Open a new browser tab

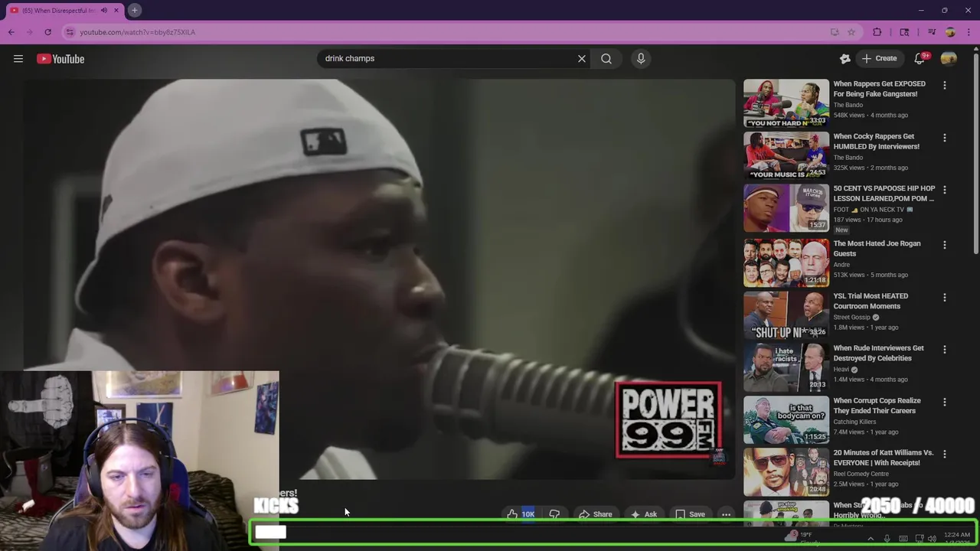coord(134,10)
